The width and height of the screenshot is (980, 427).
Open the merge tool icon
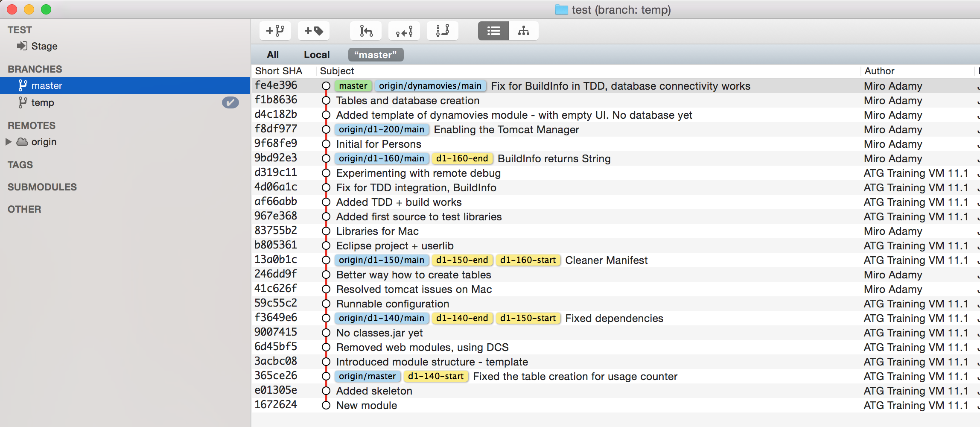(366, 30)
